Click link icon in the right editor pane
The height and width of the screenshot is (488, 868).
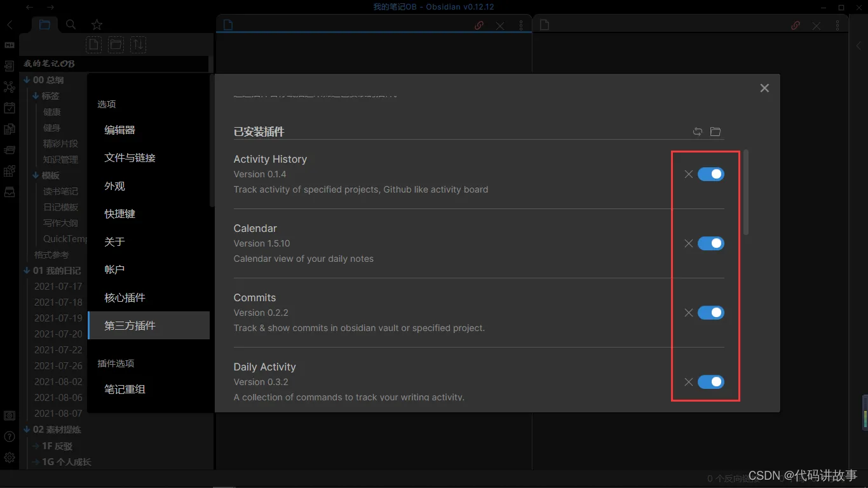[x=796, y=25]
